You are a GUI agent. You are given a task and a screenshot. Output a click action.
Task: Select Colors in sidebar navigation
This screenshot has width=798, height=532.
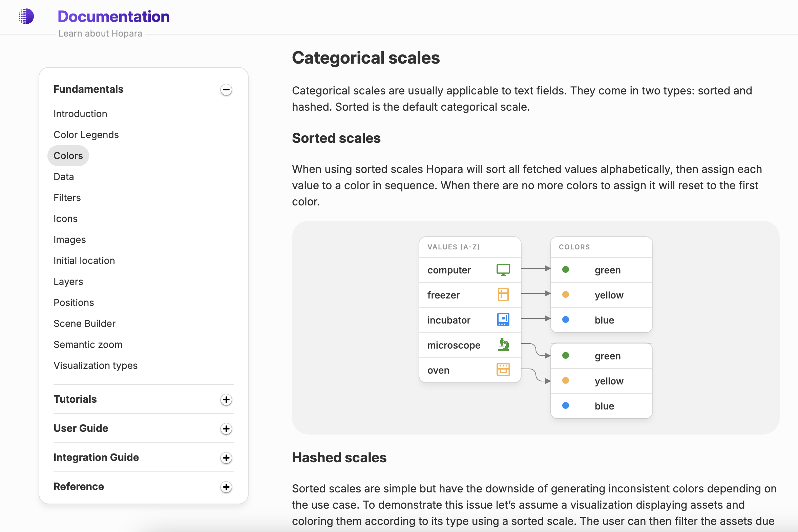pyautogui.click(x=67, y=156)
